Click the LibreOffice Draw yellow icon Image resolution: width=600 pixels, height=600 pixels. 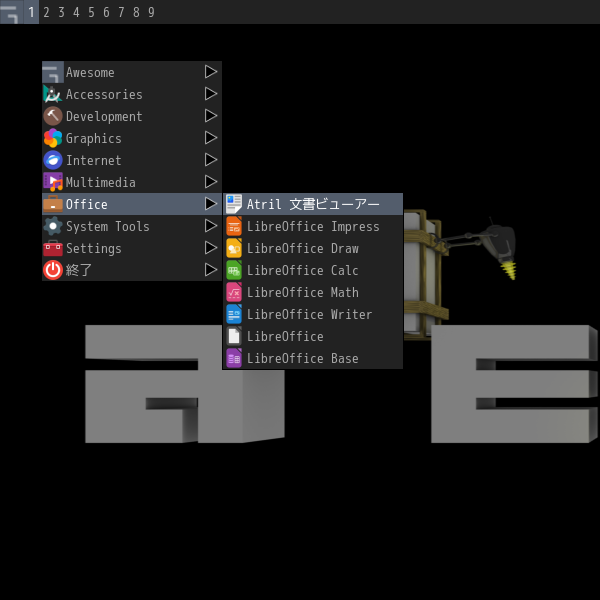[x=234, y=248]
